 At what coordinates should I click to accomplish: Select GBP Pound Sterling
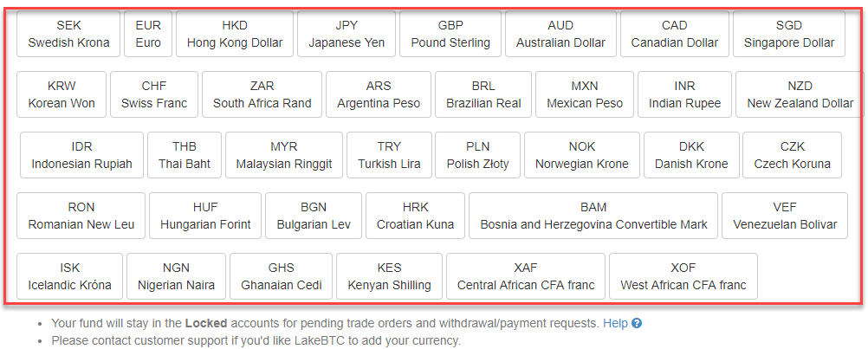450,34
